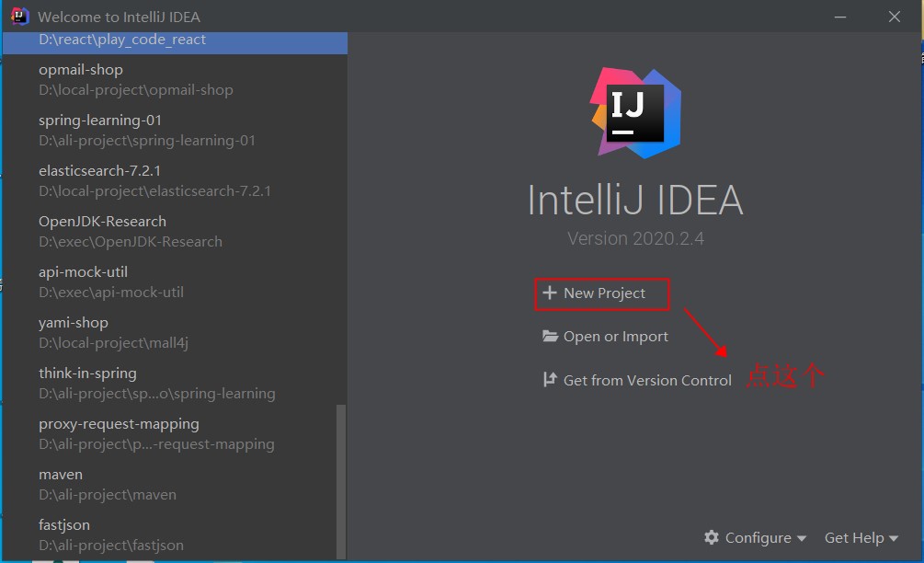Click the path D:\local-project\elasticsearch-7.2.1

pyautogui.click(x=154, y=191)
